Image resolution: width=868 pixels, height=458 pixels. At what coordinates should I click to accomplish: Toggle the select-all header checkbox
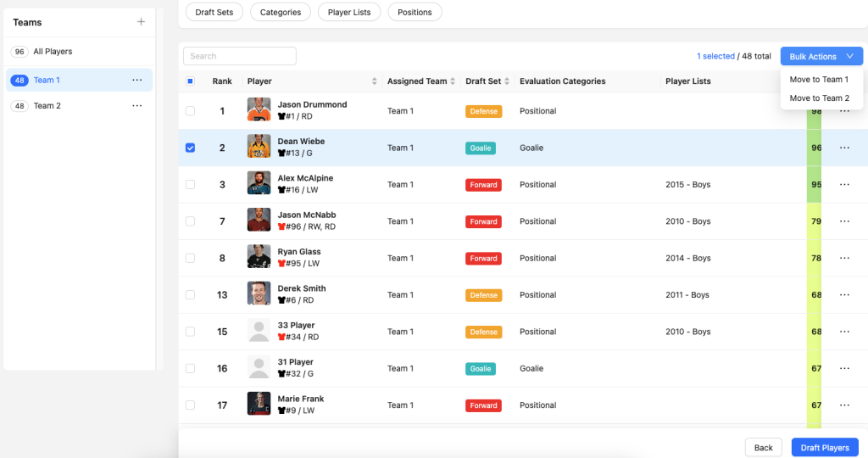coord(190,81)
